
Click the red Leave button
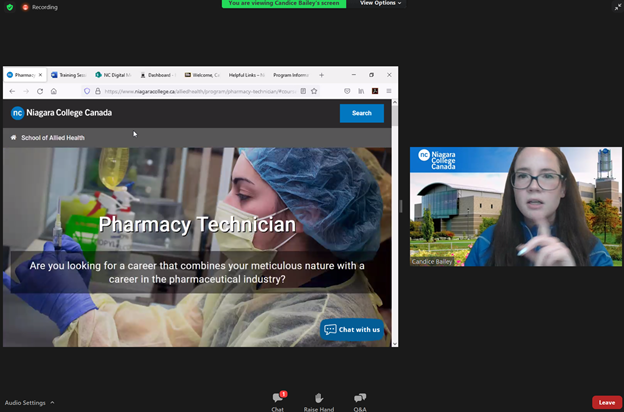click(x=607, y=402)
